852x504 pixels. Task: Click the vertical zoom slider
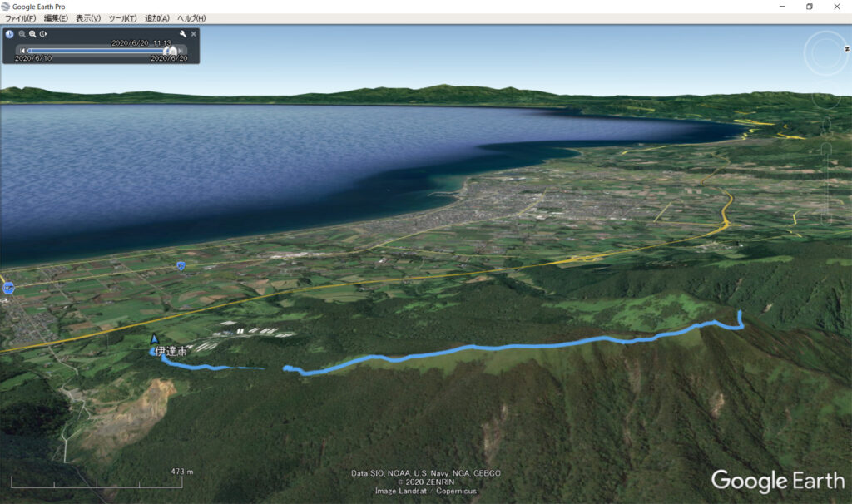click(x=827, y=183)
